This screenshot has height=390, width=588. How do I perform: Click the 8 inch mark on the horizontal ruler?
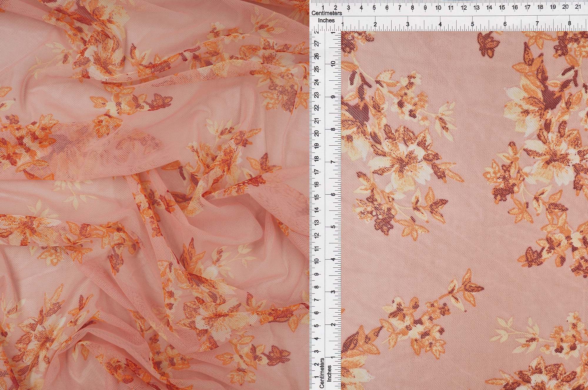click(x=569, y=23)
